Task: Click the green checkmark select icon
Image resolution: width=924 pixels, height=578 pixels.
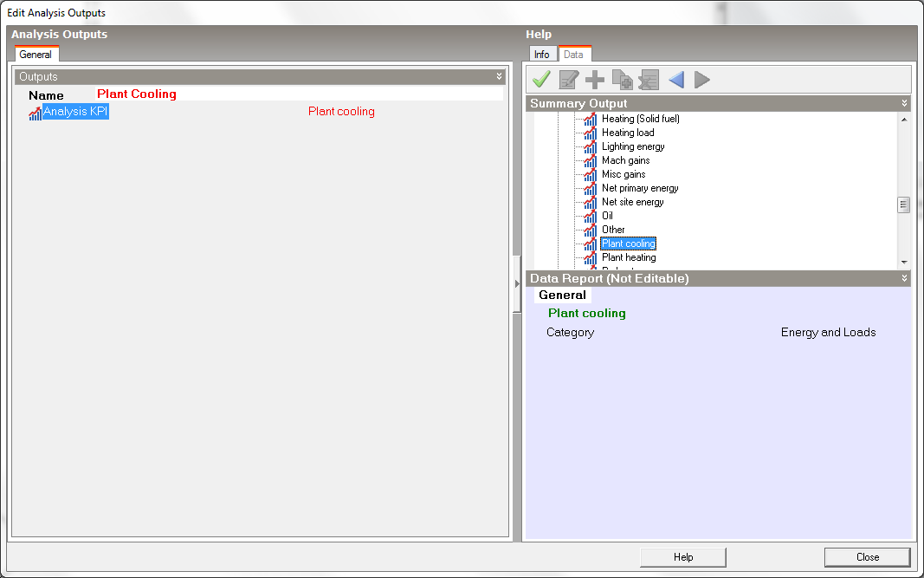Action: [541, 80]
